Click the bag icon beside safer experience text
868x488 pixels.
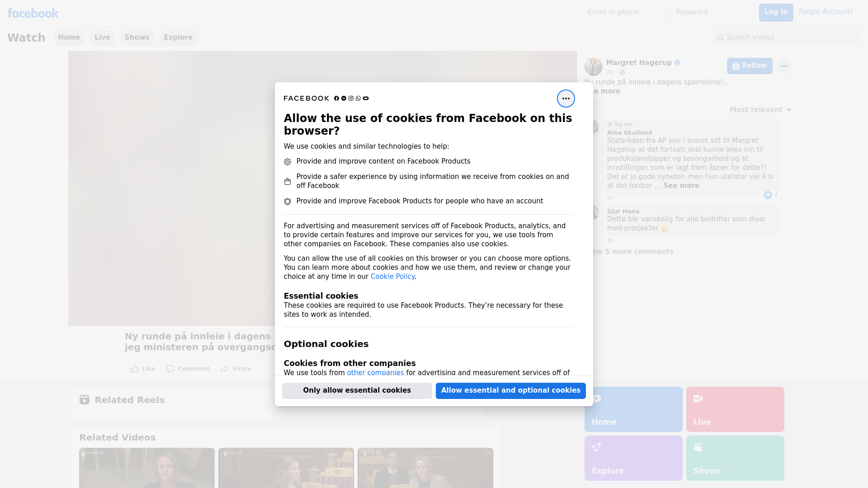(x=288, y=181)
